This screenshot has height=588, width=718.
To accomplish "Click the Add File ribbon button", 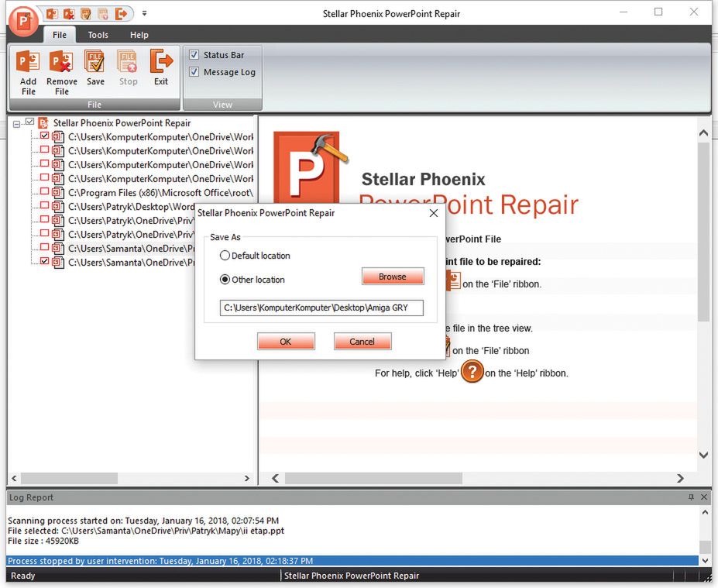I will pyautogui.click(x=28, y=72).
